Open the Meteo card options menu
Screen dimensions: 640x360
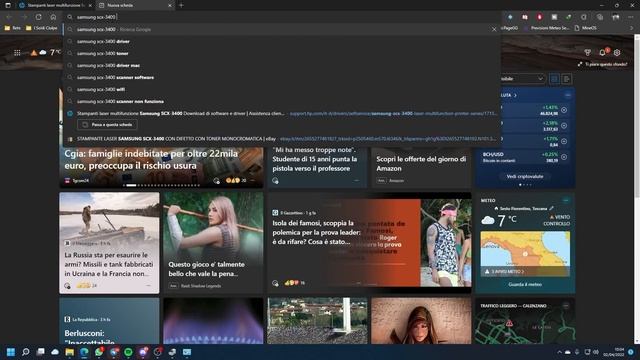coord(566,200)
